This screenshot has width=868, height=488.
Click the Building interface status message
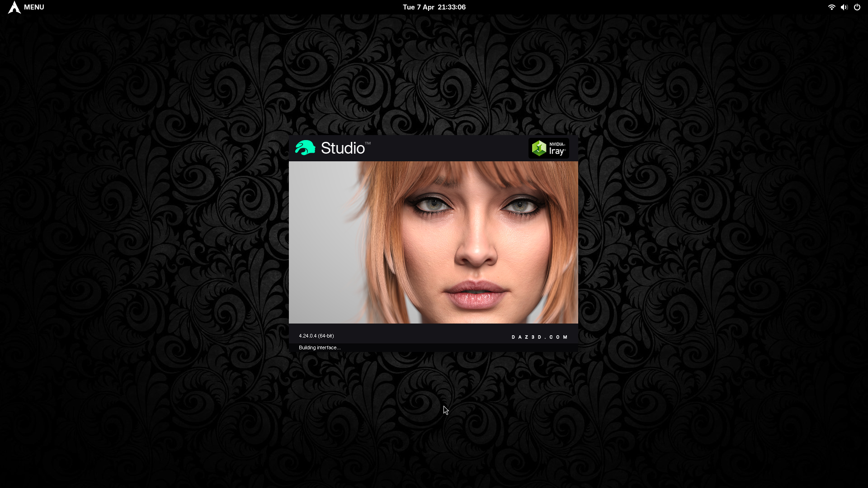point(319,347)
